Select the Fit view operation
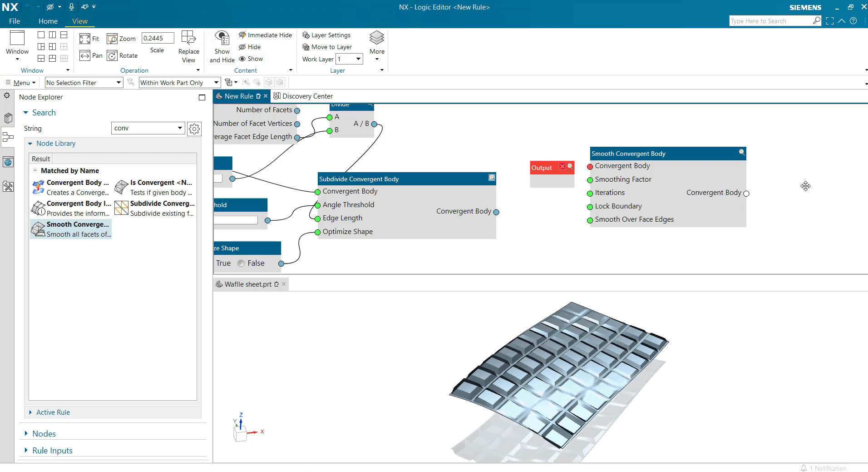 [89, 39]
